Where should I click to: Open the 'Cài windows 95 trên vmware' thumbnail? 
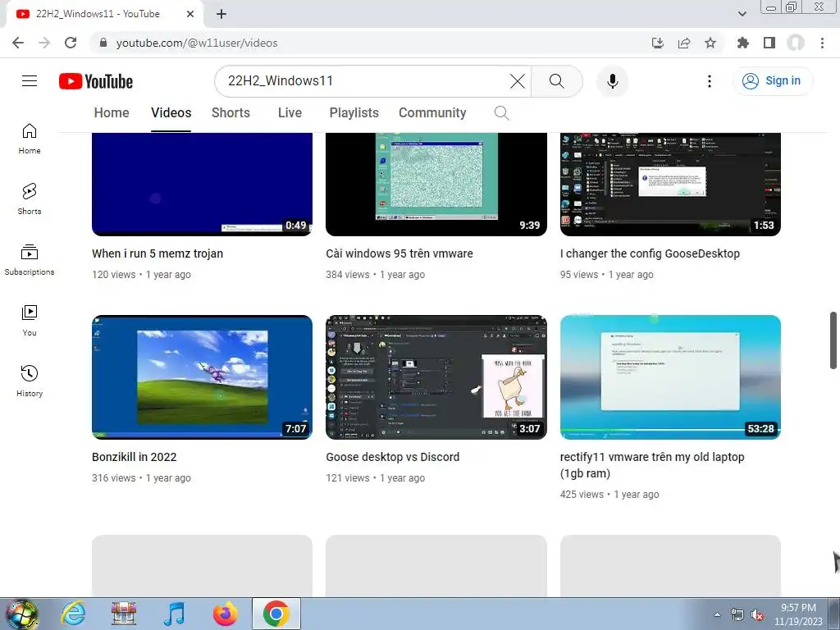pyautogui.click(x=436, y=184)
